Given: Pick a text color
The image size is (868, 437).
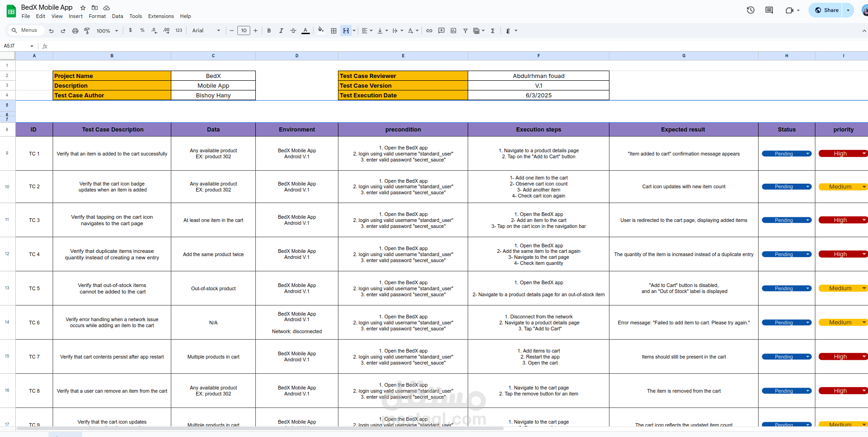Looking at the screenshot, I should coord(306,31).
